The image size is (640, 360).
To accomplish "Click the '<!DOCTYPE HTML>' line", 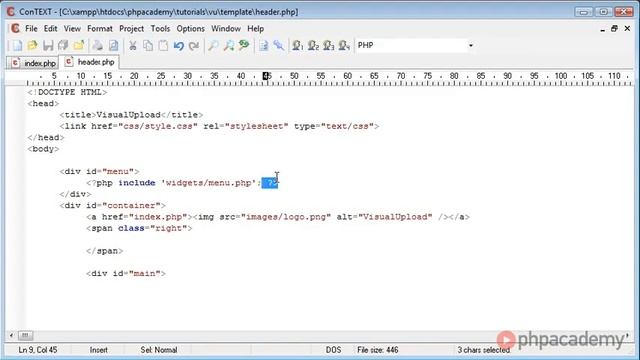I will tap(67, 92).
